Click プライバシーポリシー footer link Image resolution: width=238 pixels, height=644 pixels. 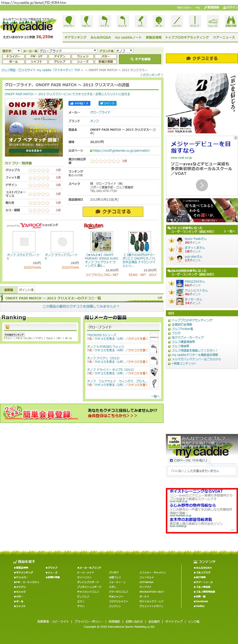pos(88,621)
